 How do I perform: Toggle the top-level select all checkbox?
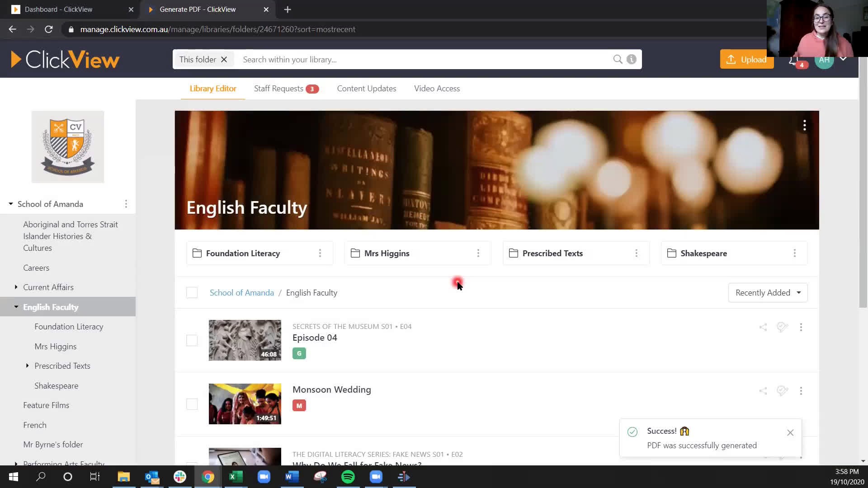(191, 292)
